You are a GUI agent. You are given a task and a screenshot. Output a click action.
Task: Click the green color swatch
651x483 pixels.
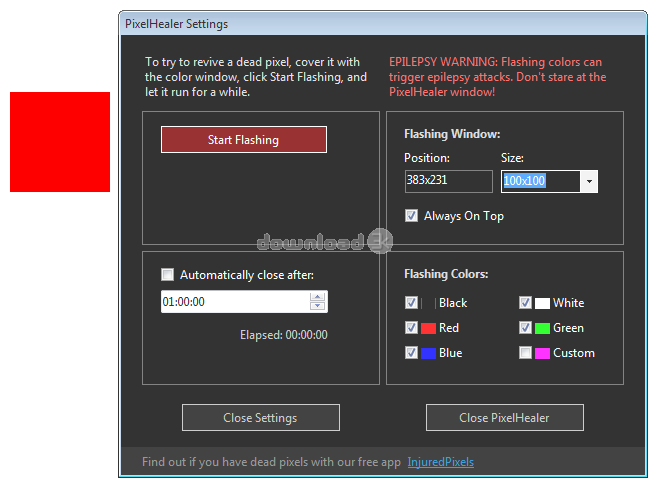[x=542, y=328]
